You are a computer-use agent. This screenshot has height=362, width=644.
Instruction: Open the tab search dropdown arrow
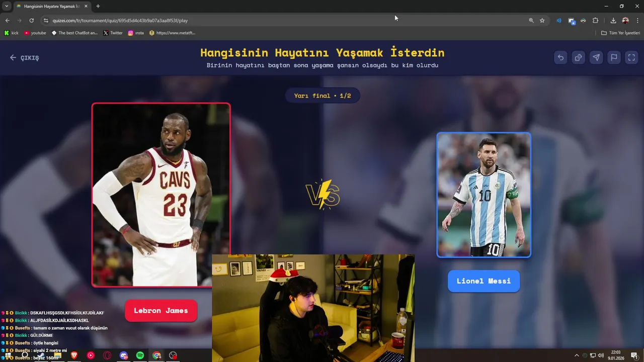pos(7,6)
